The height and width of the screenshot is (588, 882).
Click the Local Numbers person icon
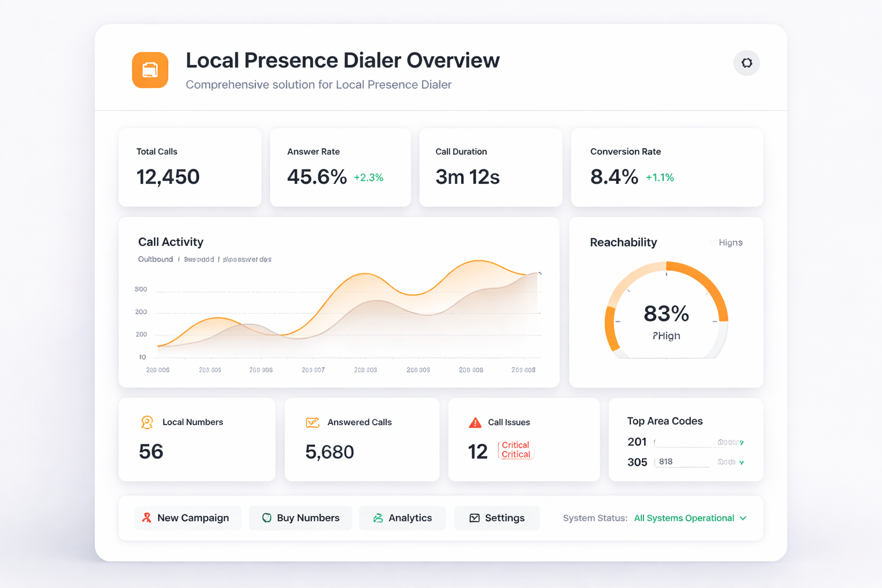click(147, 423)
